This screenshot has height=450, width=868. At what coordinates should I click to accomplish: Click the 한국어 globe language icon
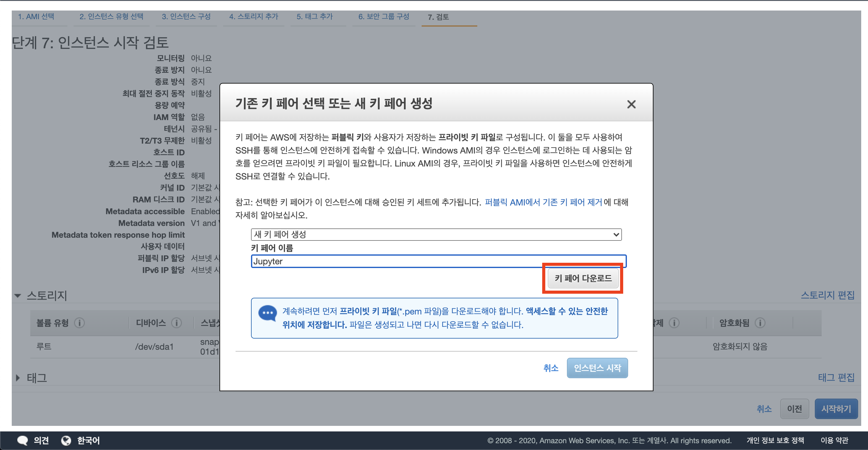point(66,440)
